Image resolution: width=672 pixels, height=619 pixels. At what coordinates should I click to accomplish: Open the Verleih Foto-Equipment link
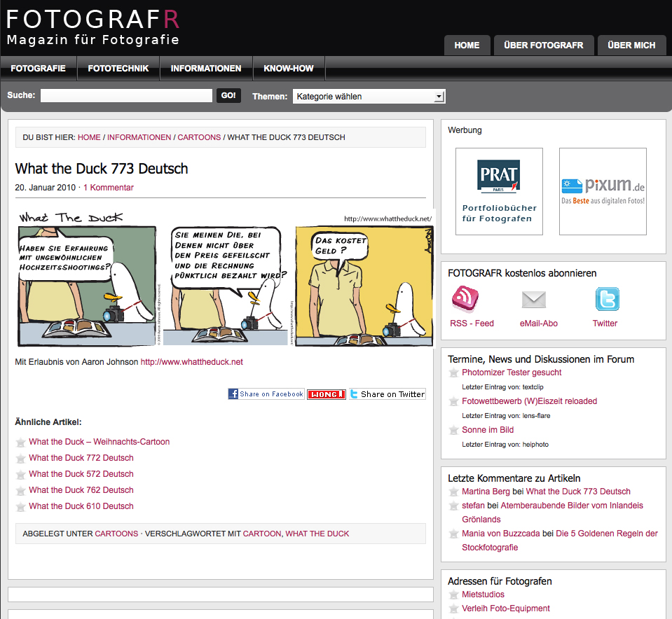click(506, 608)
